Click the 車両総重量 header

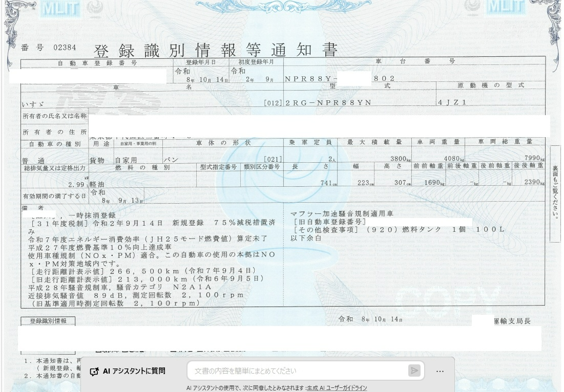(505, 142)
